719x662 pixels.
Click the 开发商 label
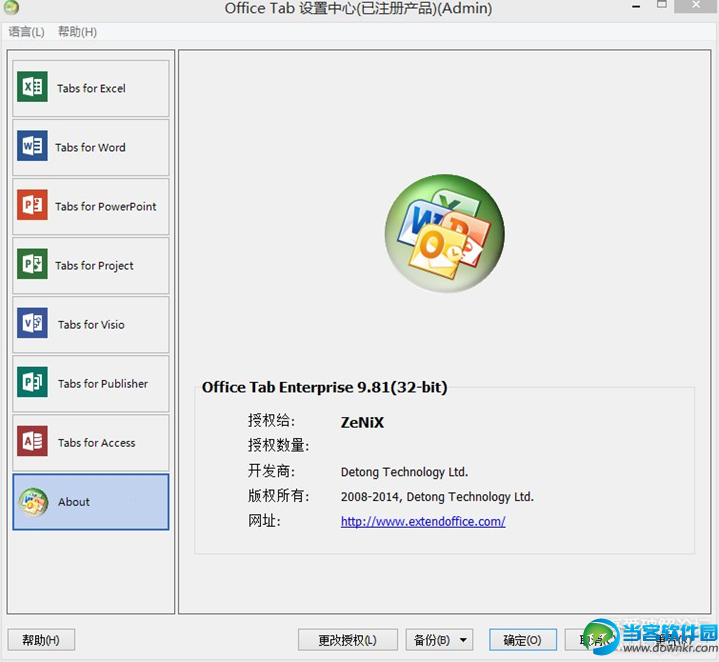pyautogui.click(x=271, y=471)
